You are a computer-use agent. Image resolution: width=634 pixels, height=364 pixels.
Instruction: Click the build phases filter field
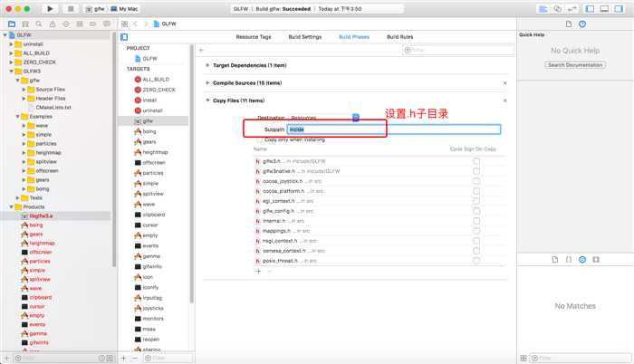[458, 50]
